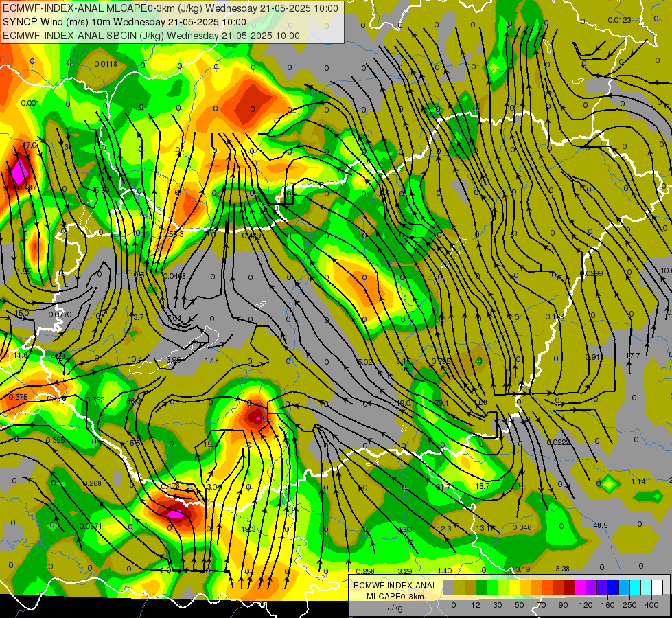Viewport: 672px width, 618px height.
Task: Click the map value 1.55
Action: 24,271
